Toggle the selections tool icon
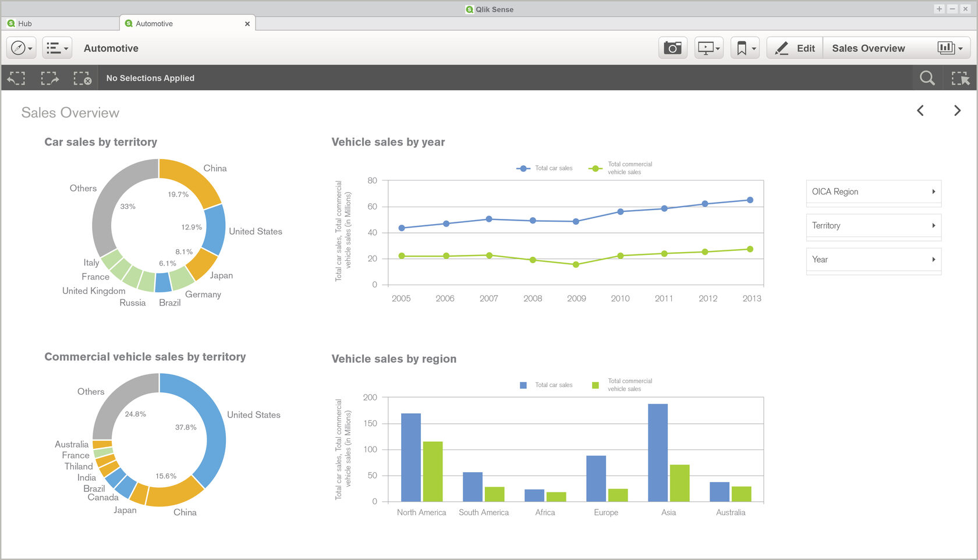This screenshot has width=978, height=560. tap(961, 78)
